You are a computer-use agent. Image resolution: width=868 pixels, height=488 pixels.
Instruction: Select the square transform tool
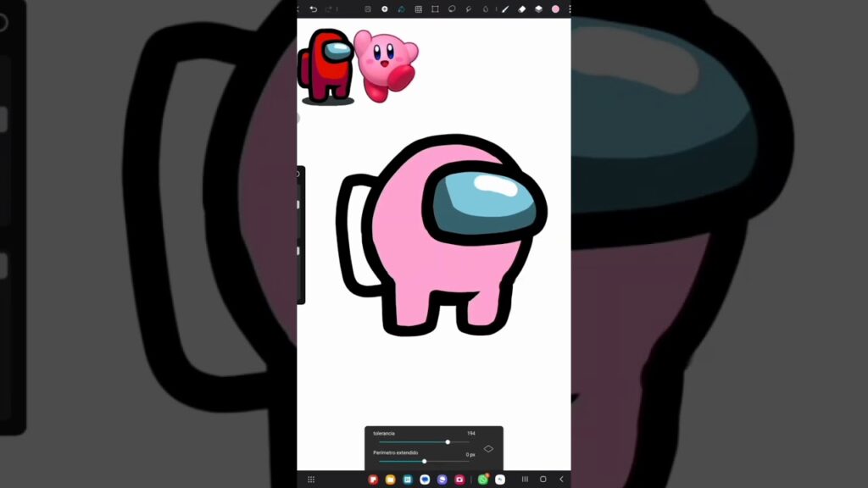coord(435,9)
